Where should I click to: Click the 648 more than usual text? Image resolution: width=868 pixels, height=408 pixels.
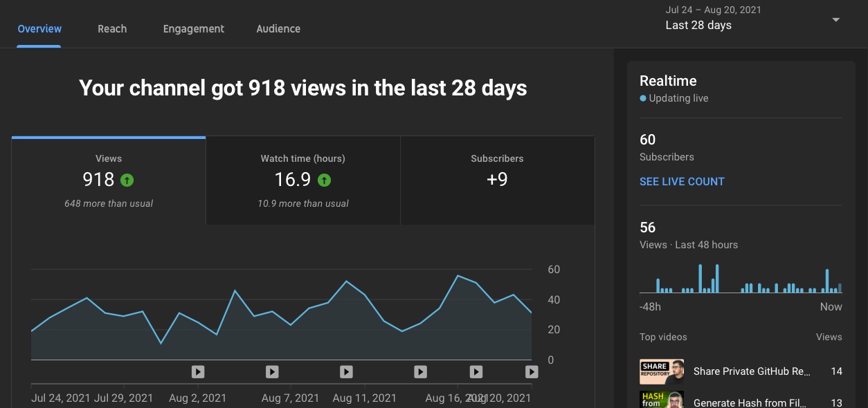tap(109, 204)
